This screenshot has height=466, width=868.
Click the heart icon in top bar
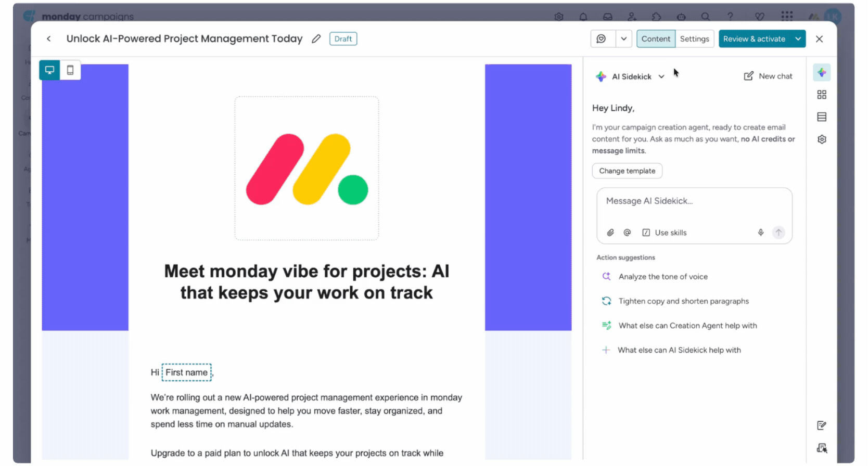(760, 17)
